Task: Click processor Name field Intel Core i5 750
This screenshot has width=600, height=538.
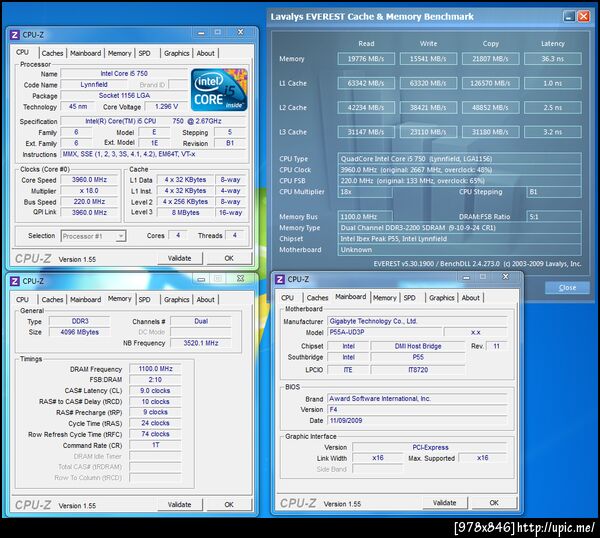Action: click(x=124, y=73)
